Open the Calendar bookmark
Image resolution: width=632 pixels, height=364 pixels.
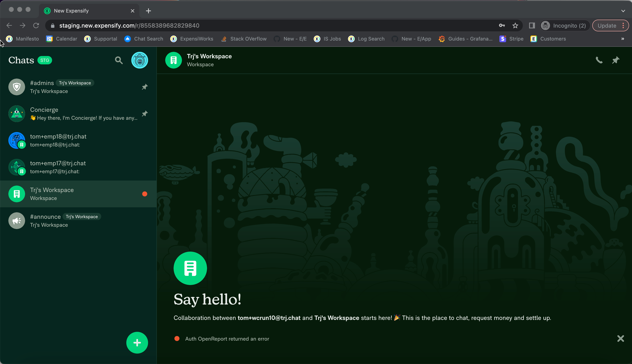(62, 39)
